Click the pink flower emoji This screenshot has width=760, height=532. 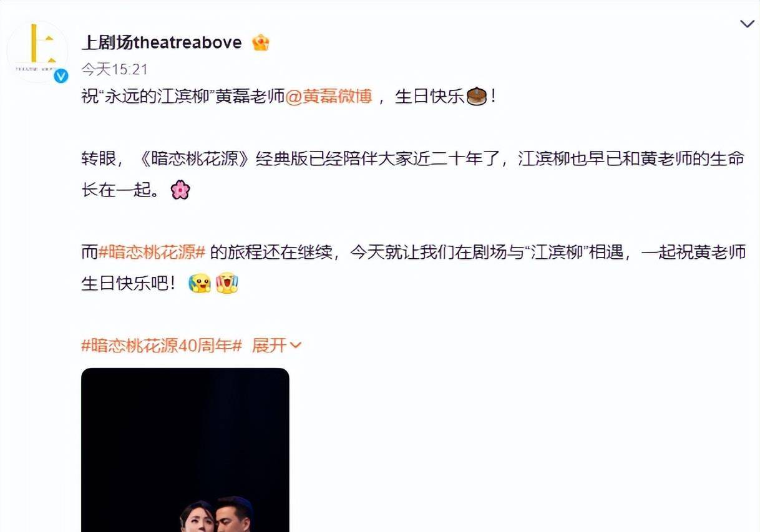coord(180,190)
